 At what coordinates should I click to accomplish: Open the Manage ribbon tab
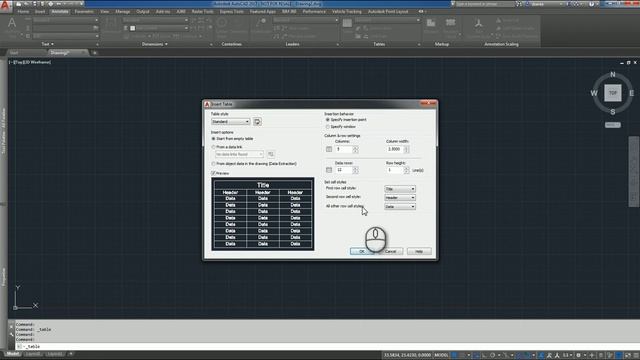click(122, 11)
